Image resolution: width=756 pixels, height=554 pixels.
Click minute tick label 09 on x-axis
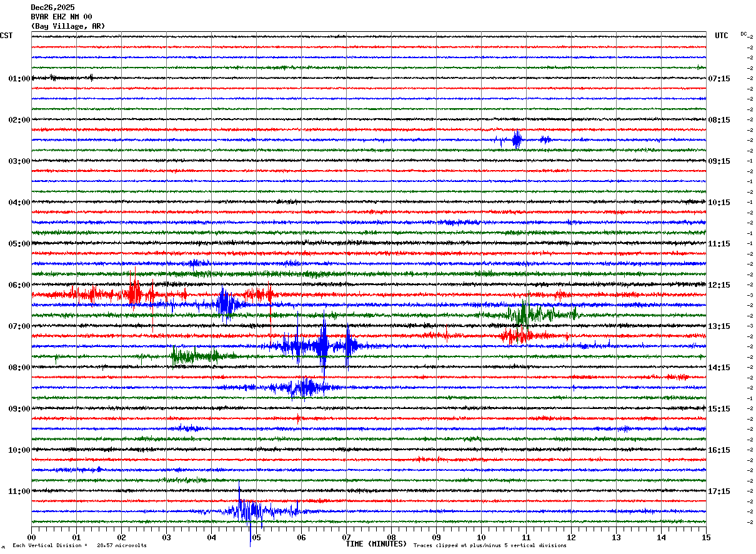coord(436,538)
